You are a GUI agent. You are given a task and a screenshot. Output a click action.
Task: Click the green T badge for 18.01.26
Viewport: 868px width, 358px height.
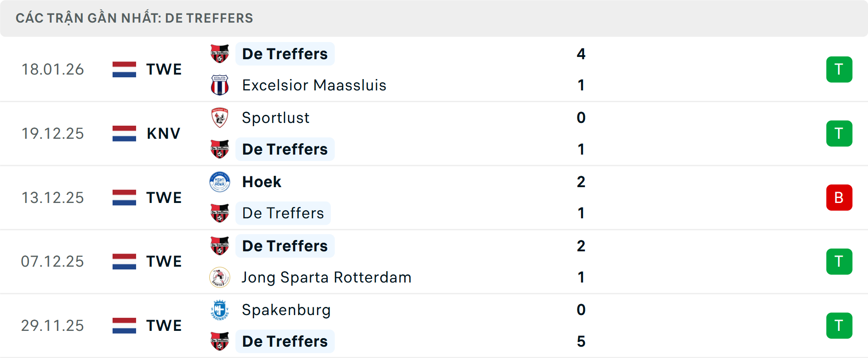coord(839,69)
